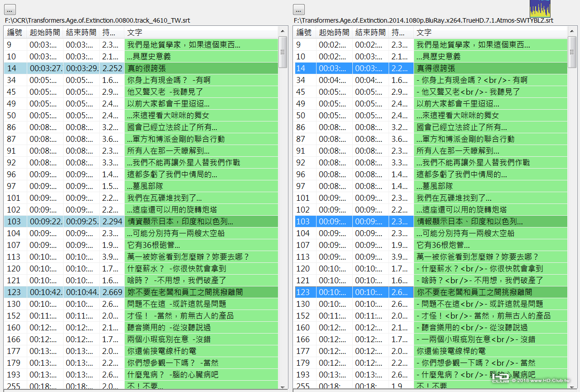Select left row '這都多虧了我們中情局的...'

pos(141,174)
